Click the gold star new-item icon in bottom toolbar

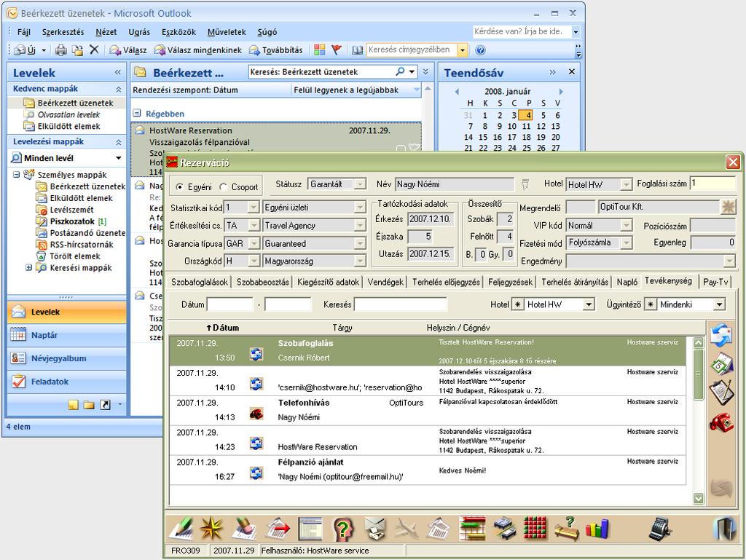(x=212, y=528)
